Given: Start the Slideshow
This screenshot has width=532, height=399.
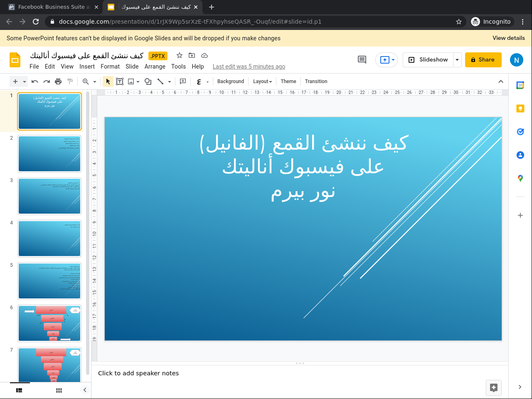Looking at the screenshot, I should (x=428, y=60).
